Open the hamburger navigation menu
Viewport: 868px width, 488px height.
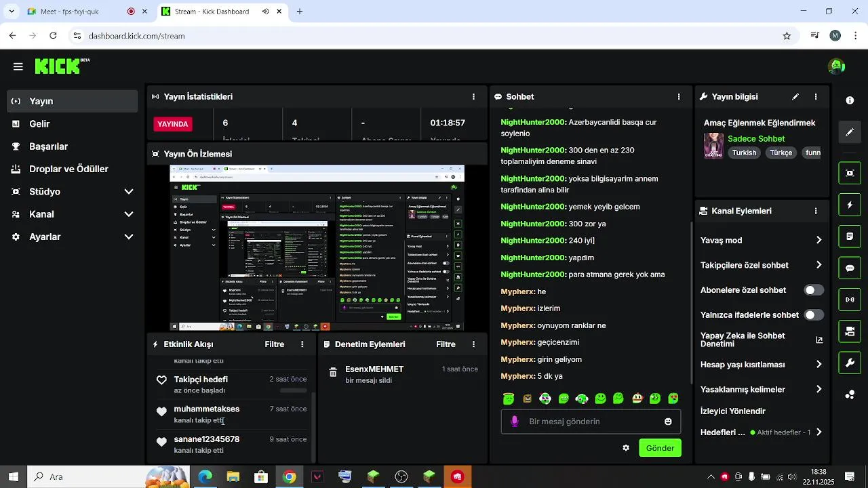click(x=18, y=66)
